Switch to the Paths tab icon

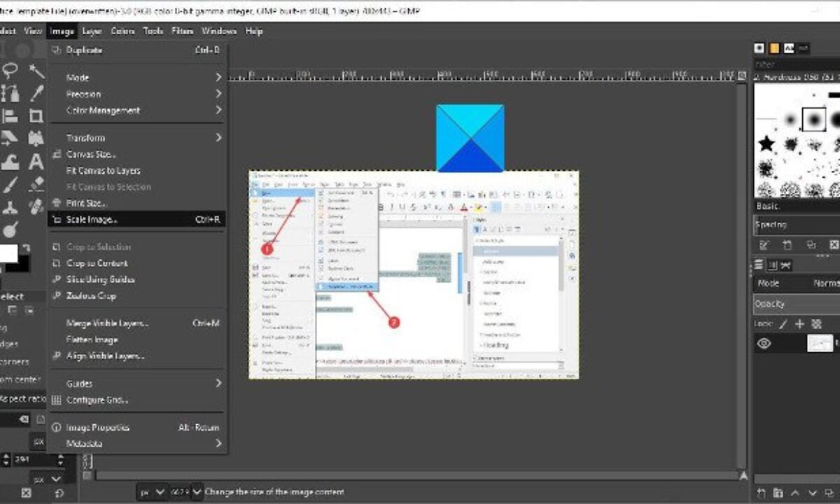(x=785, y=265)
